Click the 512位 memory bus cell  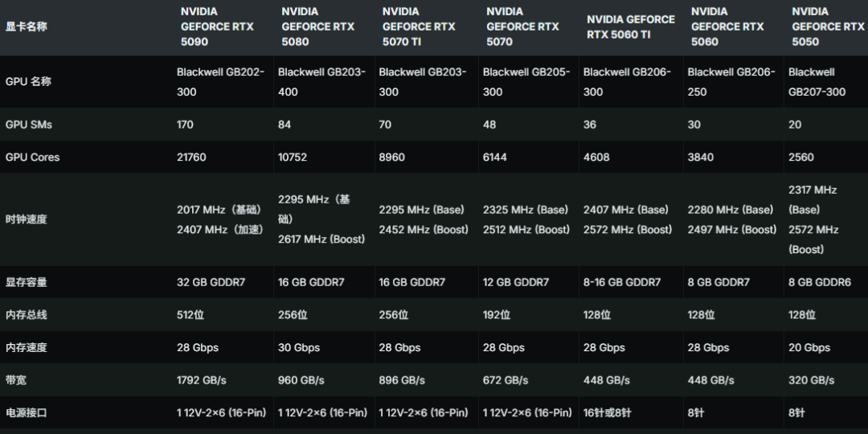coord(190,315)
